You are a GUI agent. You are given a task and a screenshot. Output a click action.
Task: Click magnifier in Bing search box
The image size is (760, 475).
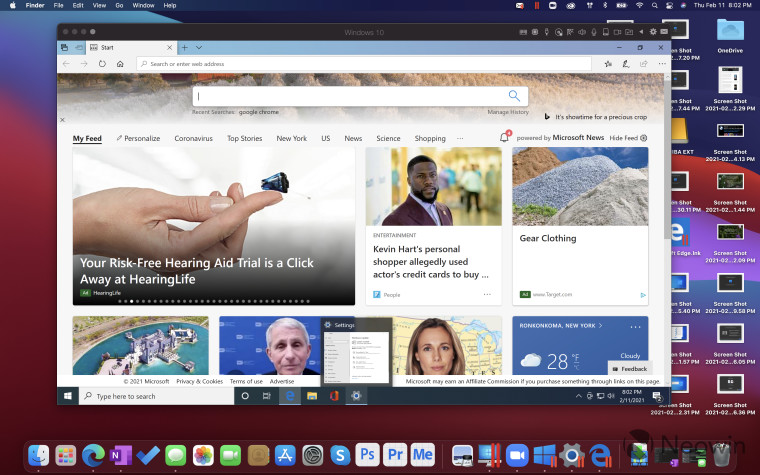tap(514, 95)
